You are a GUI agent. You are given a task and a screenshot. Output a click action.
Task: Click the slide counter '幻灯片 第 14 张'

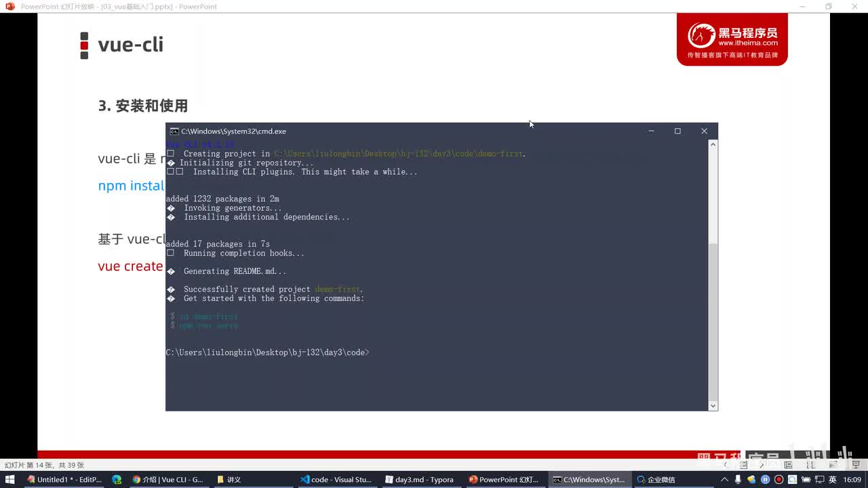tap(44, 465)
